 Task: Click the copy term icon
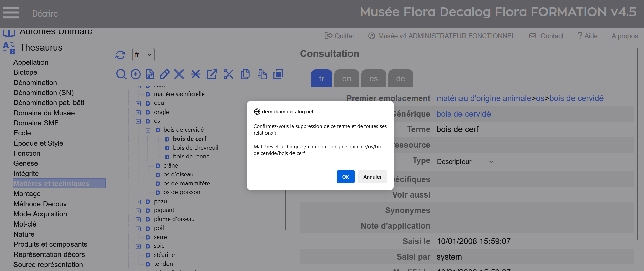point(245,74)
